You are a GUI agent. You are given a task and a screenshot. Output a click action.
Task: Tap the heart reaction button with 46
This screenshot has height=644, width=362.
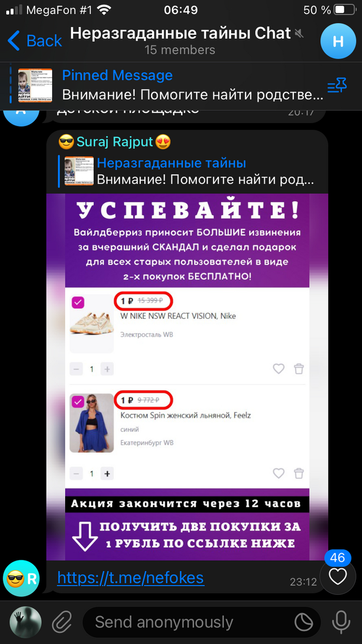[338, 573]
